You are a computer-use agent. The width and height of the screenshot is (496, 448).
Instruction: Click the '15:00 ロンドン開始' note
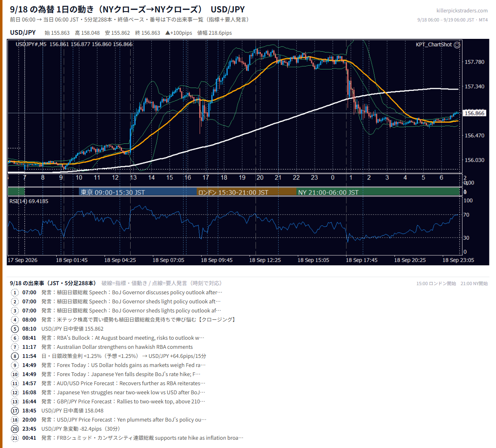436,284
